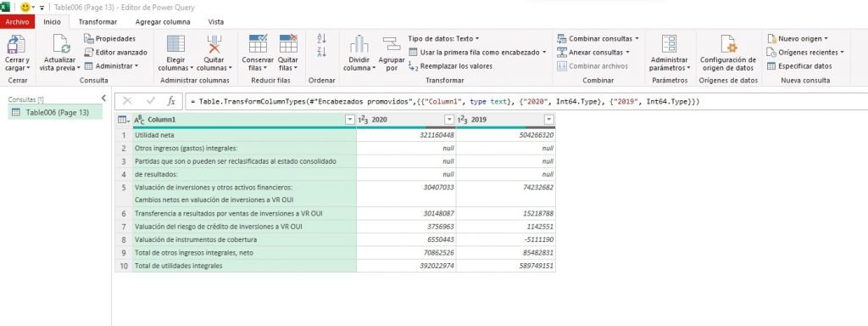Click Valuación del riesgo de crédito cell
This screenshot has width=868, height=326.
[244, 226]
